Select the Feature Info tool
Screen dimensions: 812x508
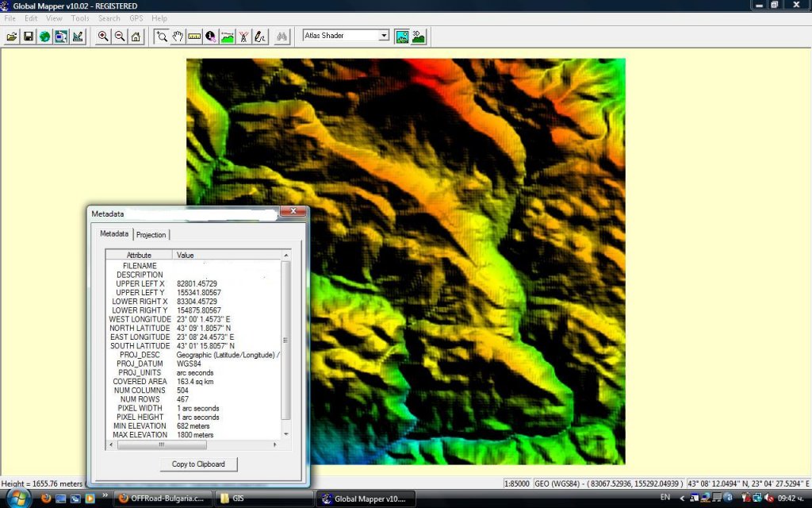211,37
